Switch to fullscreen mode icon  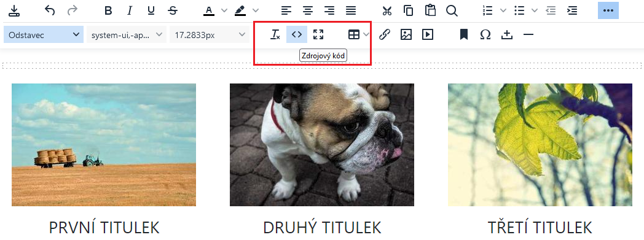(x=318, y=34)
